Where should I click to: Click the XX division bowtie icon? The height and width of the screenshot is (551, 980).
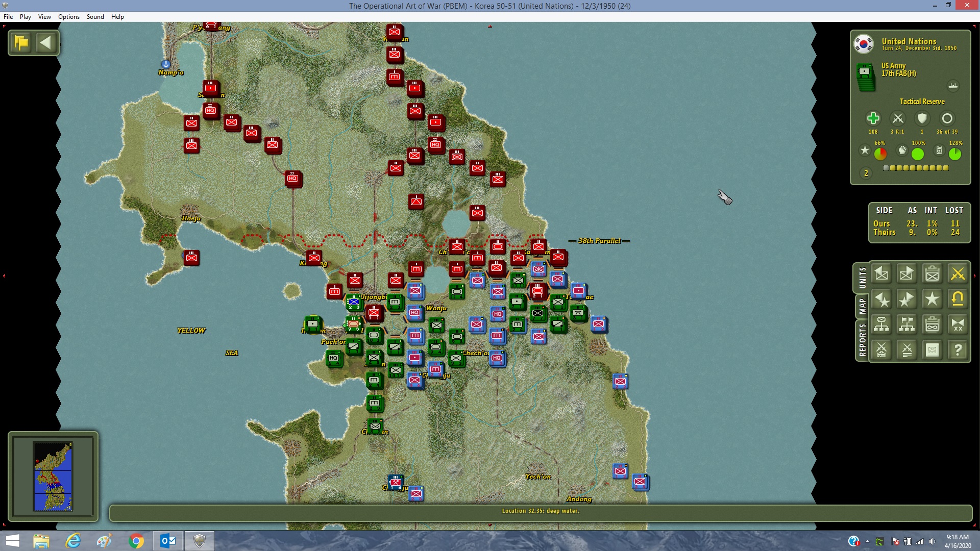(958, 324)
